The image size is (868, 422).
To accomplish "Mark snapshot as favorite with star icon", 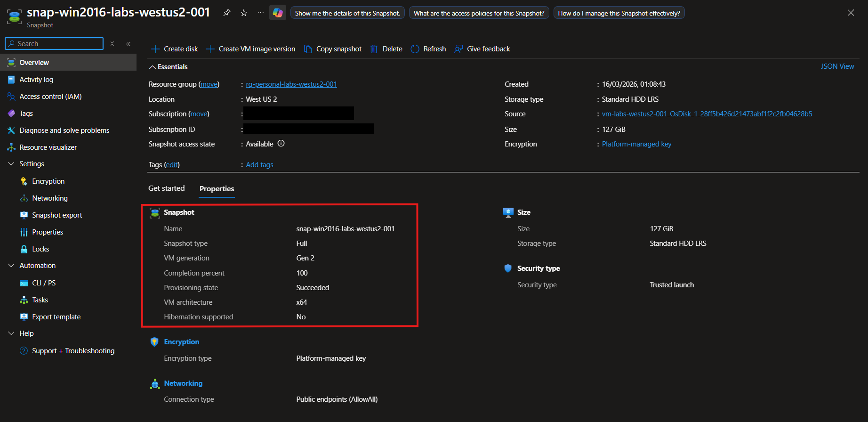I will click(244, 13).
